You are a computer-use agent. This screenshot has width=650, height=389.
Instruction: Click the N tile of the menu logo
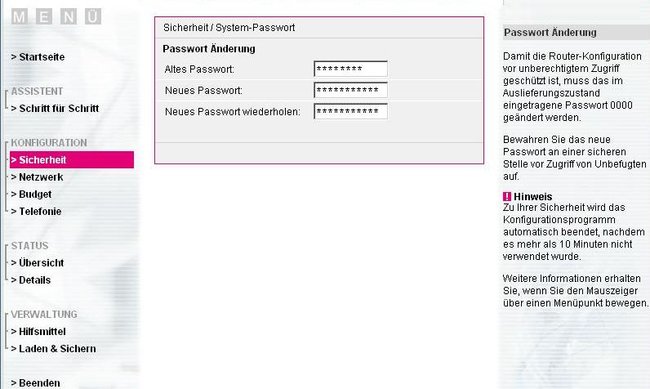coord(68,17)
